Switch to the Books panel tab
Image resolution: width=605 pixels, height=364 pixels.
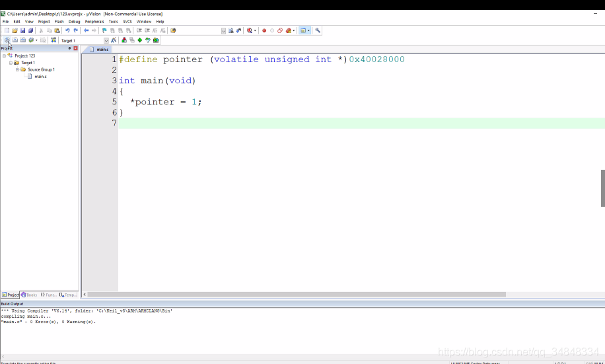(x=29, y=295)
